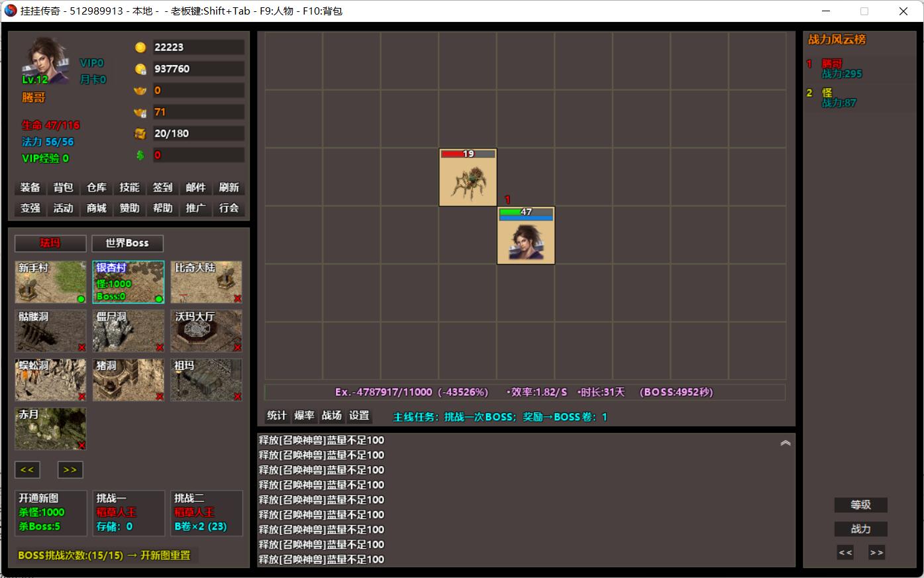Open the 战场 battlefield tab
924x578 pixels.
(332, 416)
